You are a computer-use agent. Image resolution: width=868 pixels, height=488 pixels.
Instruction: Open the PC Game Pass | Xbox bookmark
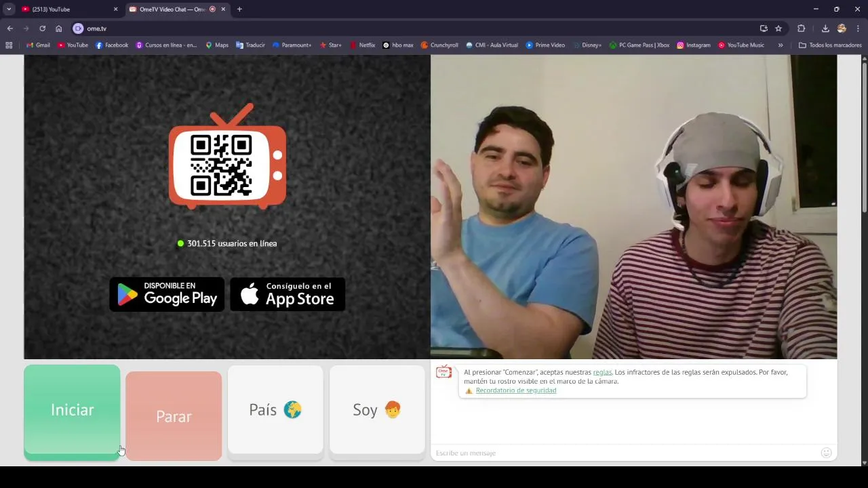tap(639, 45)
